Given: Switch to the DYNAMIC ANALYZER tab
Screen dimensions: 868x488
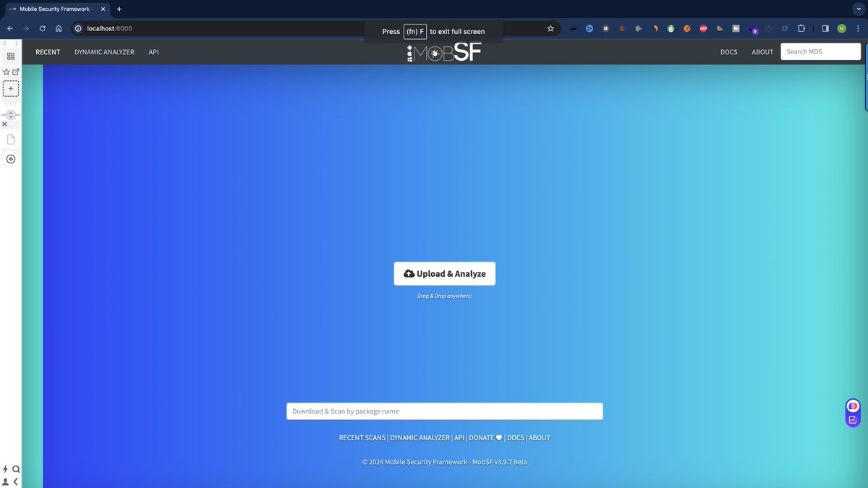Looking at the screenshot, I should click(103, 51).
